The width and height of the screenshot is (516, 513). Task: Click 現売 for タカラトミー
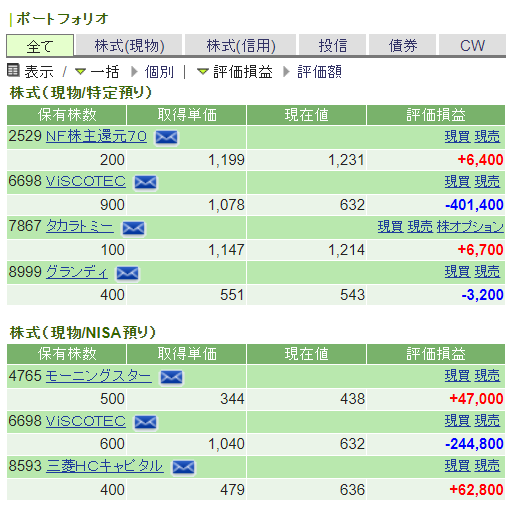click(420, 226)
